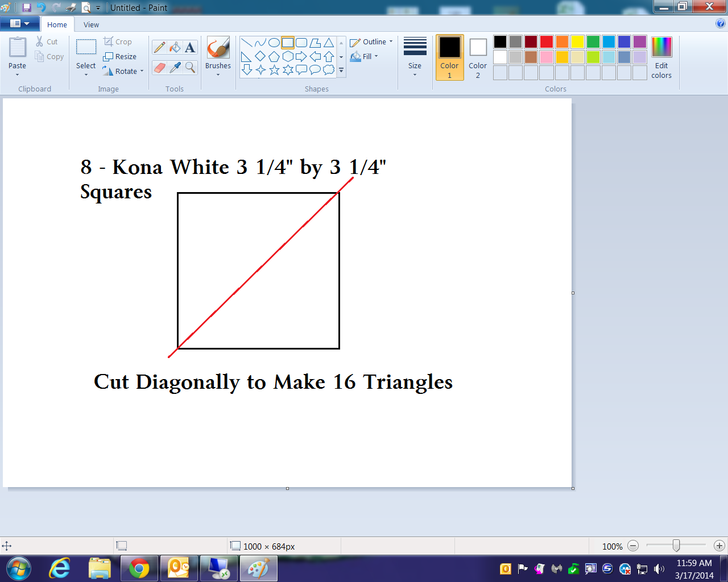The image size is (728, 582).
Task: Select the Five-point star shape
Action: [x=274, y=69]
